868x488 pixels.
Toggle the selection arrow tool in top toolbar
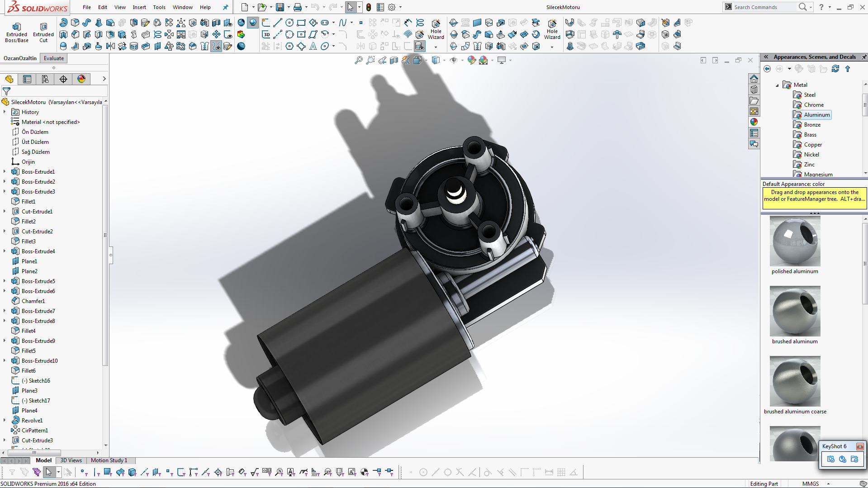pyautogui.click(x=350, y=7)
